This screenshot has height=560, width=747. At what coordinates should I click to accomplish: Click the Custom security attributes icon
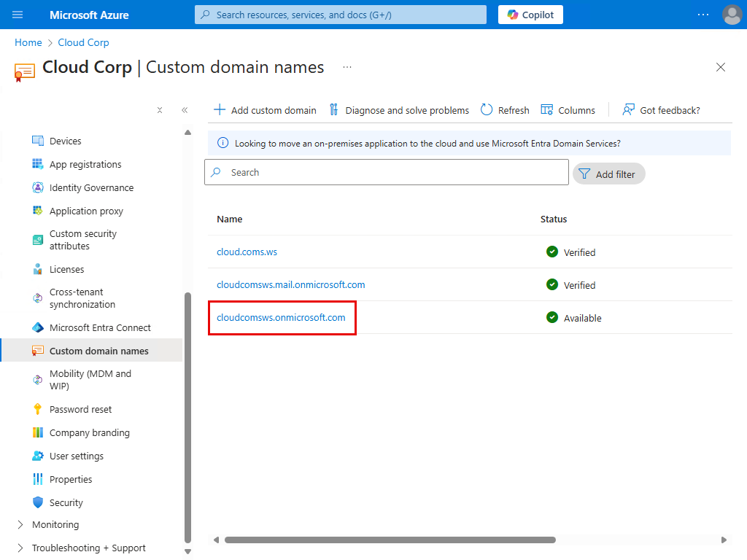pos(38,239)
